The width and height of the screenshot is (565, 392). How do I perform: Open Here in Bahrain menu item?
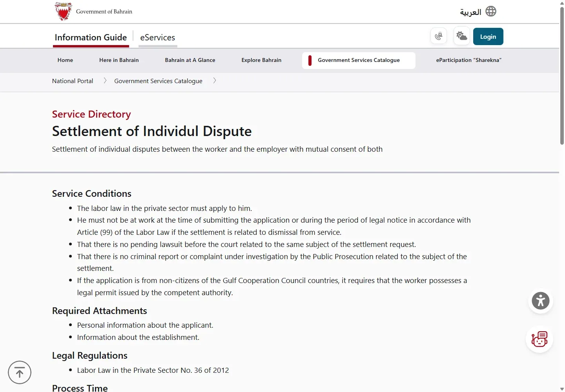(x=119, y=60)
